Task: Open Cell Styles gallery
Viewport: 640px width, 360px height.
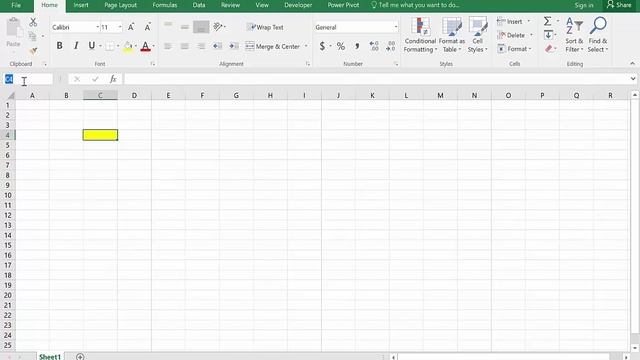Action: coord(478,35)
